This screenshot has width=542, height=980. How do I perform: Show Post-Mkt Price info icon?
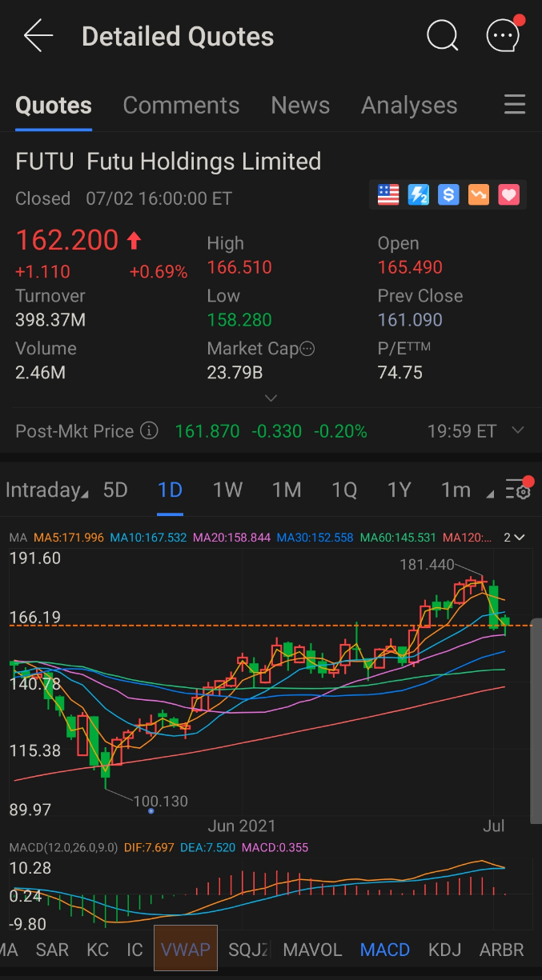149,431
